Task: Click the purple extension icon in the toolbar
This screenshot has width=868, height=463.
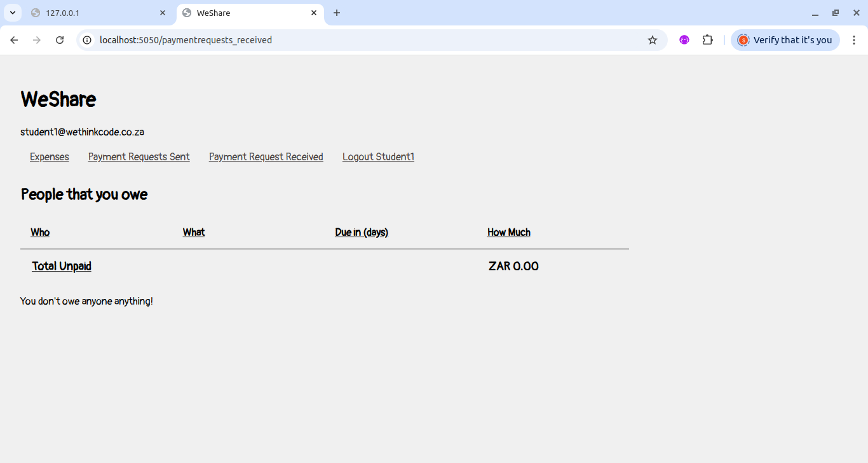Action: click(684, 39)
